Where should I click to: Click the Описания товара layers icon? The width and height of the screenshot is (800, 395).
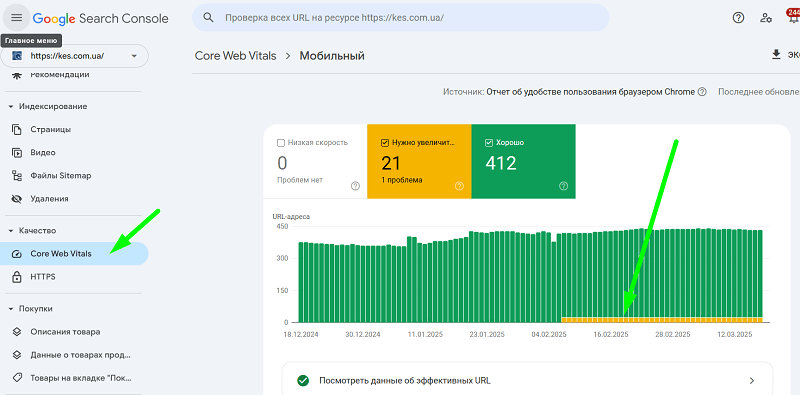click(x=17, y=332)
